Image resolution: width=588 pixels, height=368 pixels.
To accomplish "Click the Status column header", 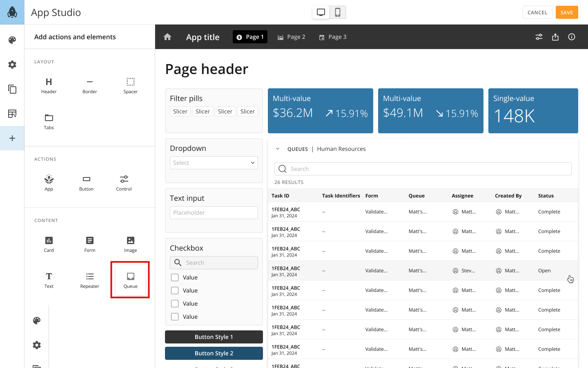I will tap(546, 196).
